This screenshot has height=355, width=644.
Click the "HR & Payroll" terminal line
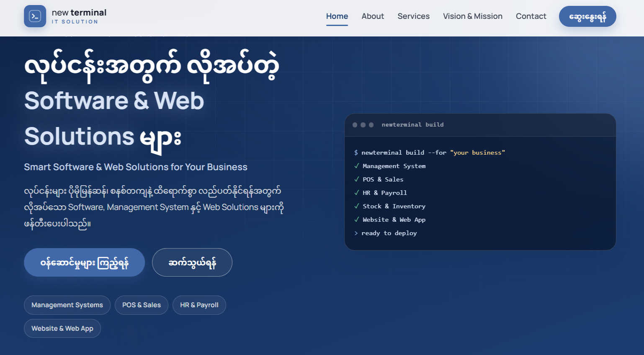381,193
